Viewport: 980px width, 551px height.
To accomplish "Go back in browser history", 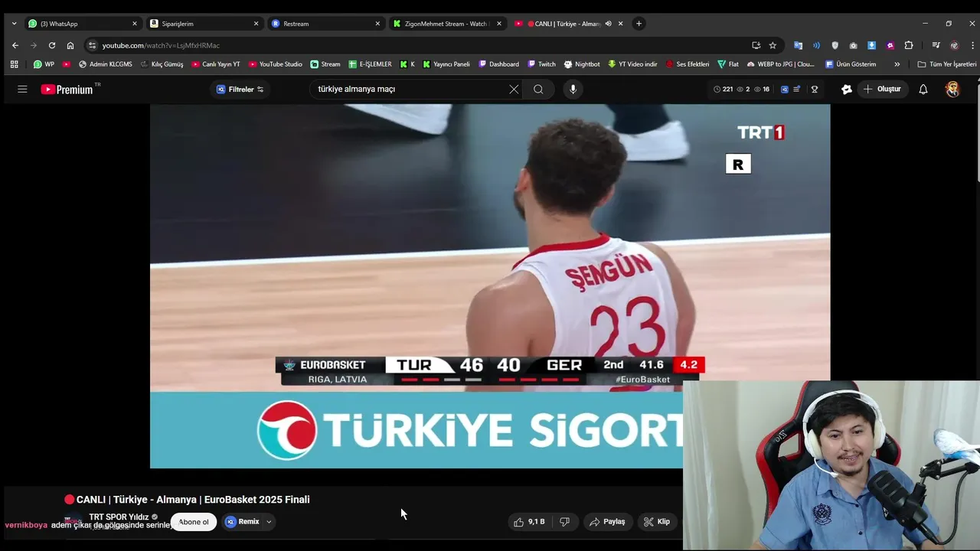I will point(15,45).
